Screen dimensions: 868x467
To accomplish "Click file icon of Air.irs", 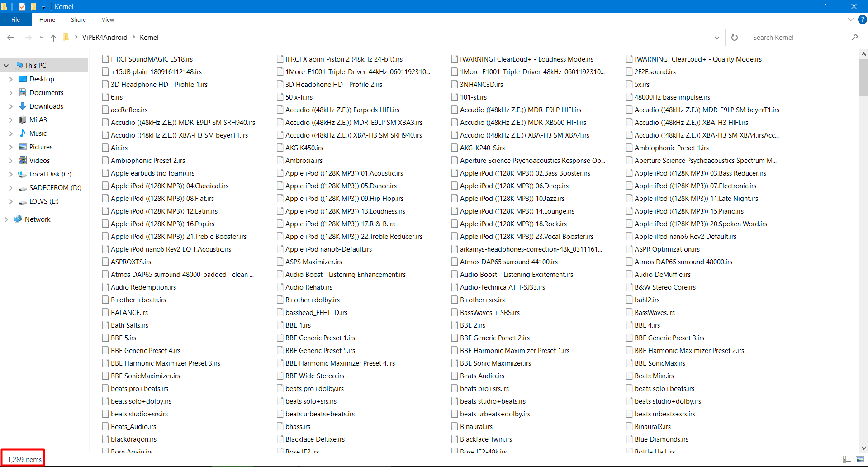I will pos(105,148).
